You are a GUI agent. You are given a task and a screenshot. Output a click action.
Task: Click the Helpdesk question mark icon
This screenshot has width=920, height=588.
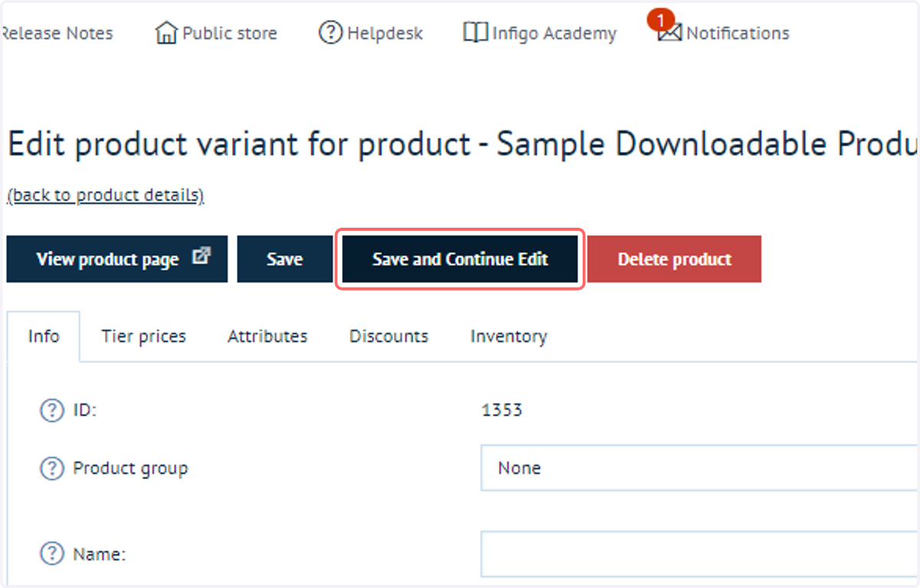[330, 33]
